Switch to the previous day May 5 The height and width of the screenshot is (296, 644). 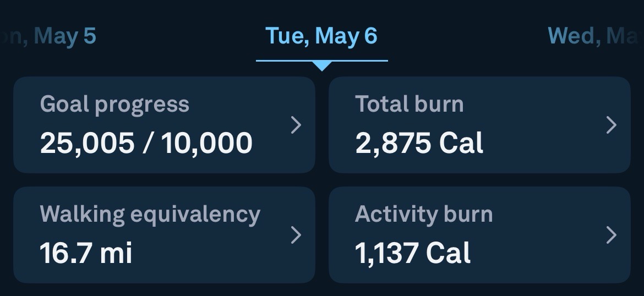[x=48, y=36]
